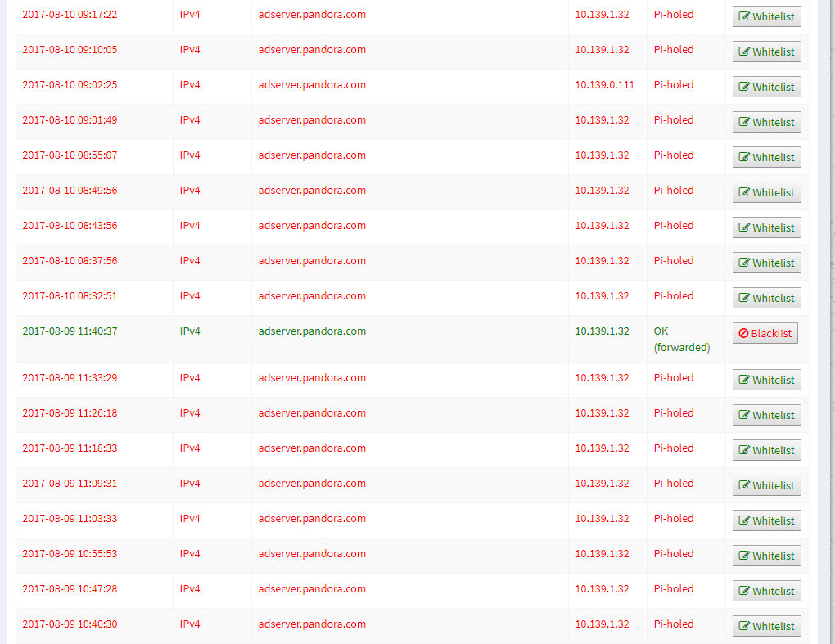Click the Whitelist edit icon for the 08:32:51 query
835x644 pixels.
click(x=744, y=298)
